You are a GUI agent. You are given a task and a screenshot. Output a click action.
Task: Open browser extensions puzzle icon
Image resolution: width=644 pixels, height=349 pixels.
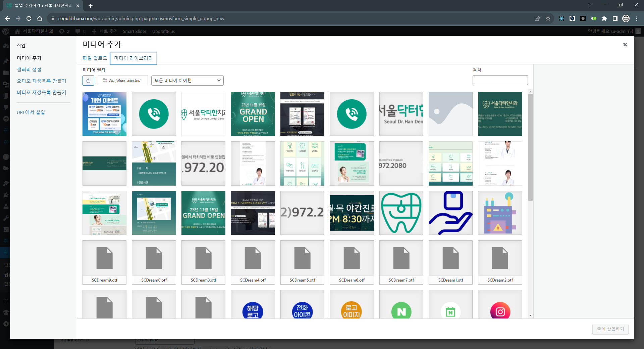pyautogui.click(x=604, y=18)
